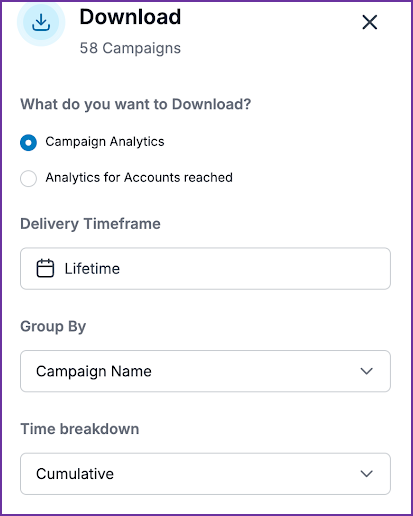Open the calendar icon in Delivery Timeframe
The image size is (413, 516).
[x=45, y=268]
